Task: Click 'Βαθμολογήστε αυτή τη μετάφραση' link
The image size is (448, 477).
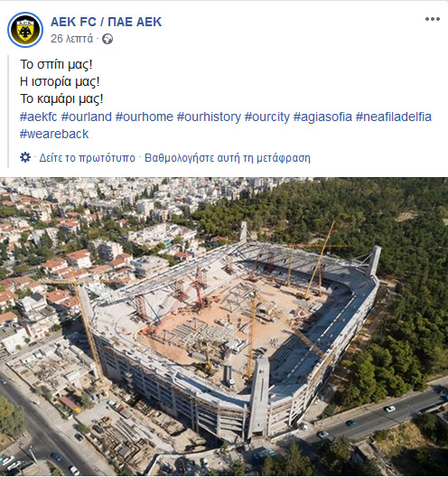Action: coord(228,158)
